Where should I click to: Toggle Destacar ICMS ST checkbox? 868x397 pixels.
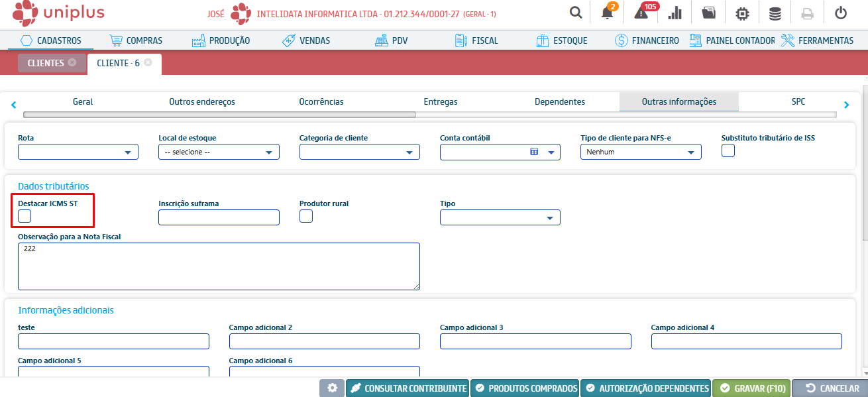(x=25, y=216)
